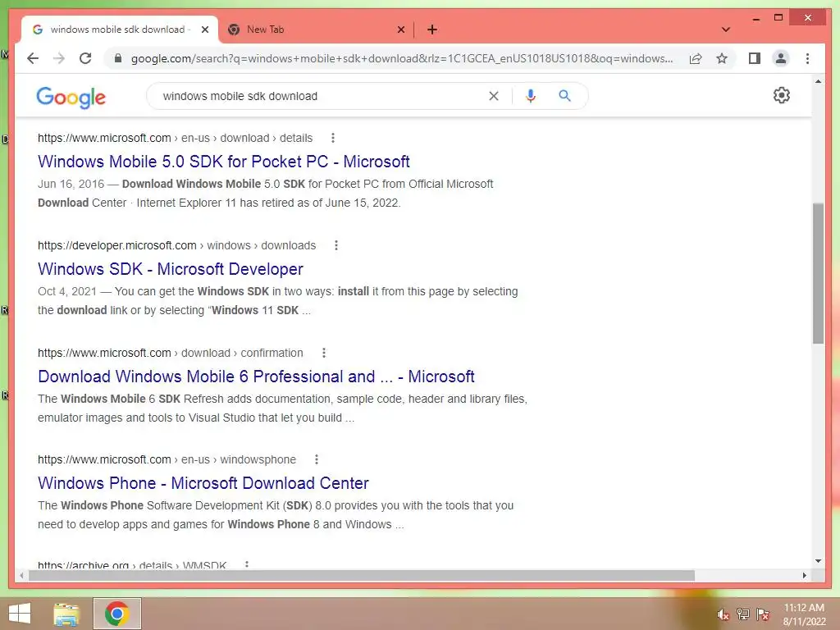840x630 pixels.
Task: Click the snippet text mentioning Internet Explorer 11 retired
Action: 268,203
